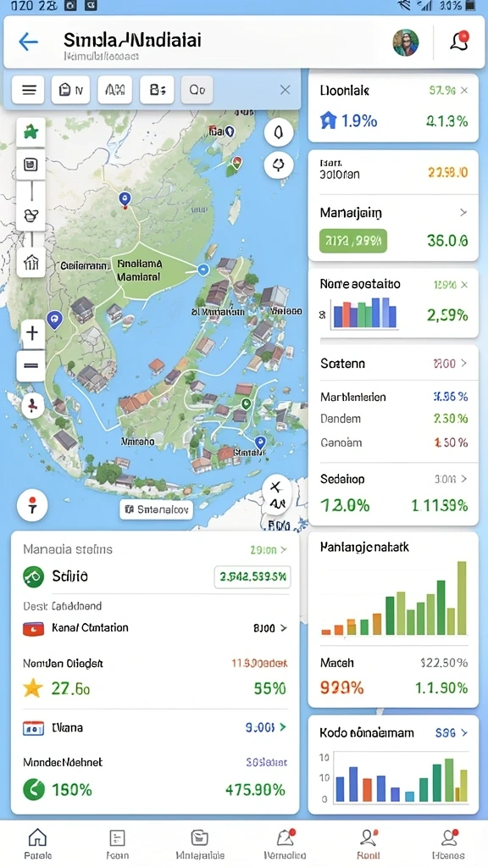This screenshot has width=488, height=868.
Task: Select blue pin near top map center
Action: [125, 198]
